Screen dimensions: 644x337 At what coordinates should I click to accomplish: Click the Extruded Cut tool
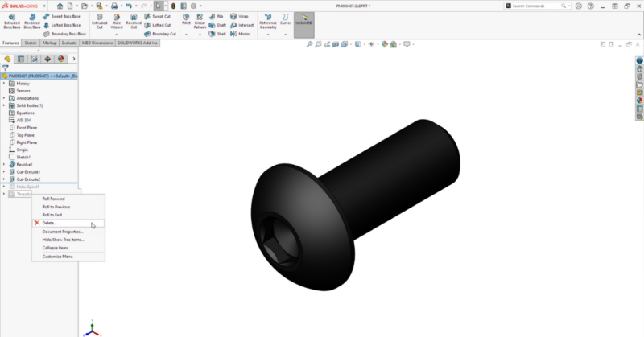(99, 22)
